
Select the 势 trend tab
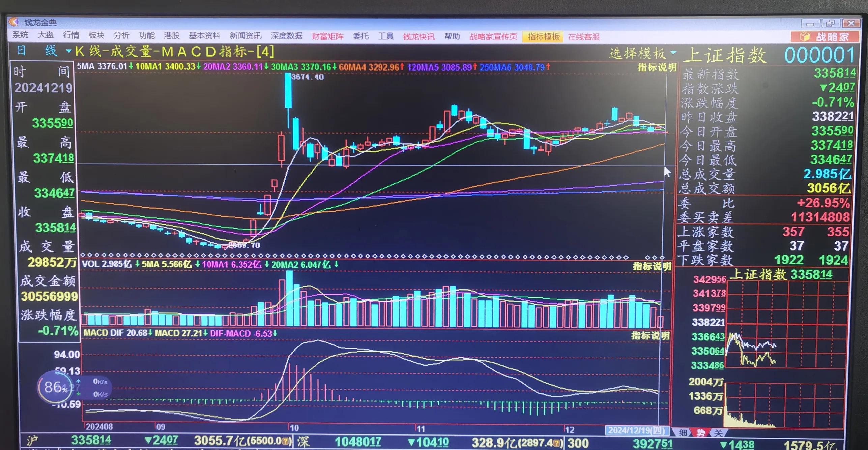pos(700,433)
